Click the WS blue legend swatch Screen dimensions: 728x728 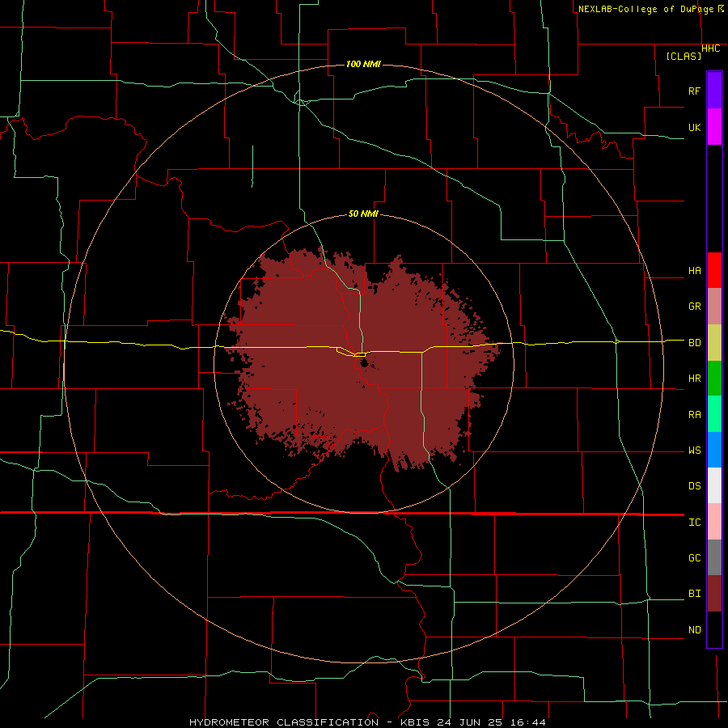(714, 450)
